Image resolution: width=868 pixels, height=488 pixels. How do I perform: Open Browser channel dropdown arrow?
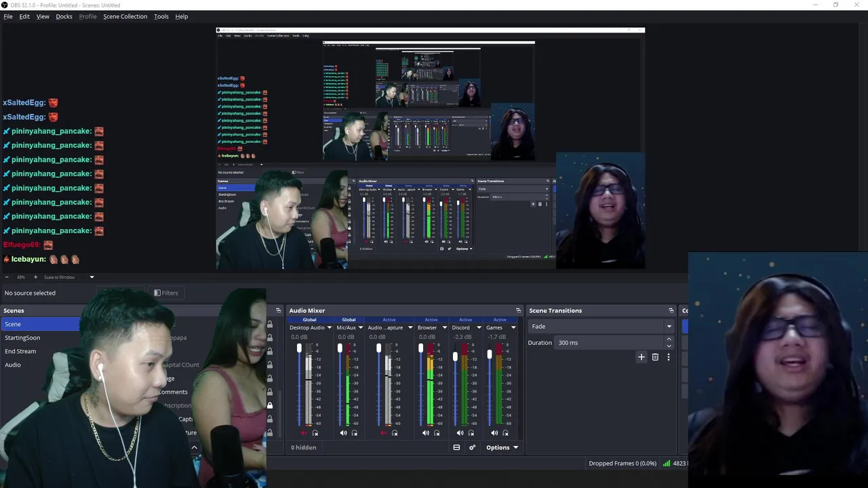point(444,328)
